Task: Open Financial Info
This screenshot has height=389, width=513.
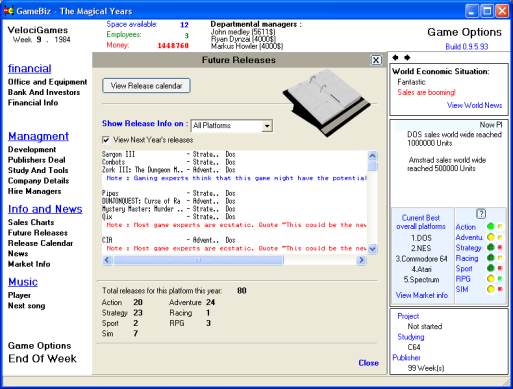Action: 33,103
